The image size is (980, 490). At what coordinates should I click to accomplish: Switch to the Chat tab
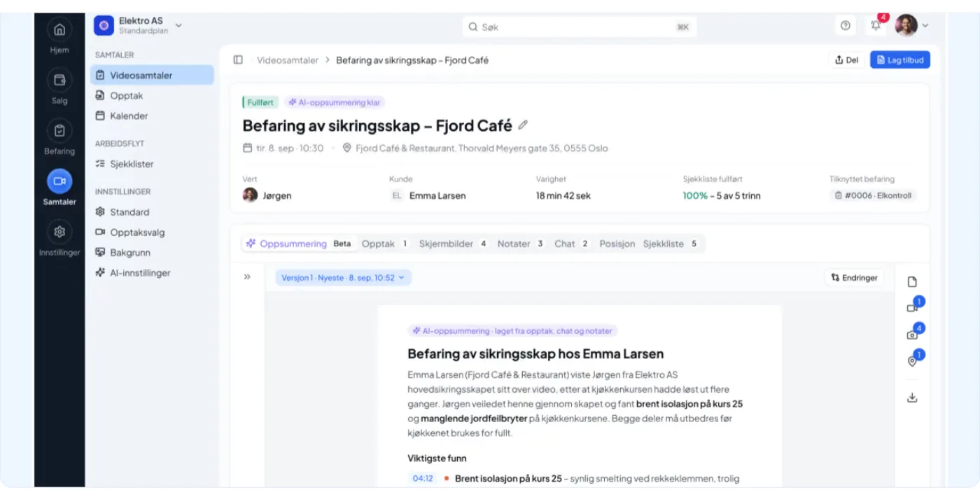[x=571, y=244]
